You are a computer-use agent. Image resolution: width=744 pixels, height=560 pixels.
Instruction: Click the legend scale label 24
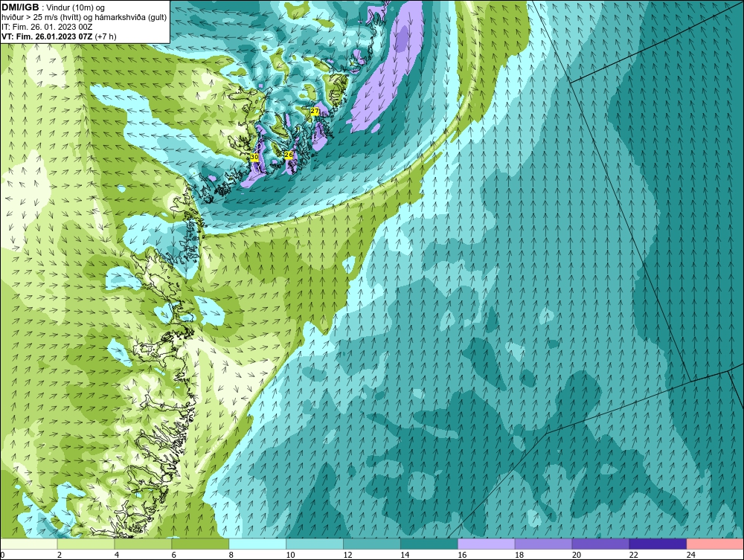click(x=691, y=555)
